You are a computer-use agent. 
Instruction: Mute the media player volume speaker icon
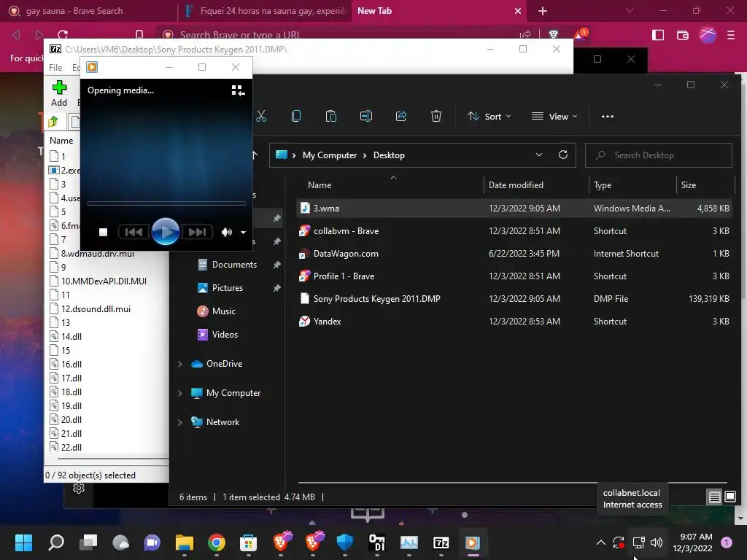tap(226, 233)
